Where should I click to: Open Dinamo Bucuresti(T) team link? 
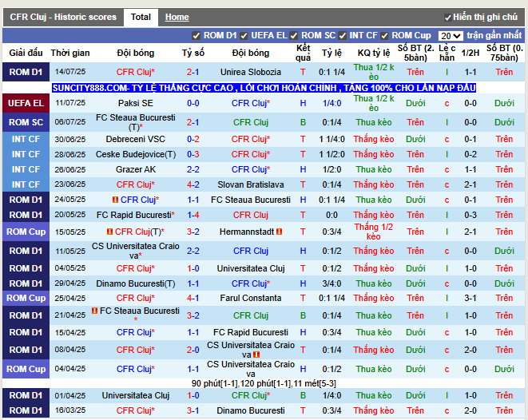135,283
